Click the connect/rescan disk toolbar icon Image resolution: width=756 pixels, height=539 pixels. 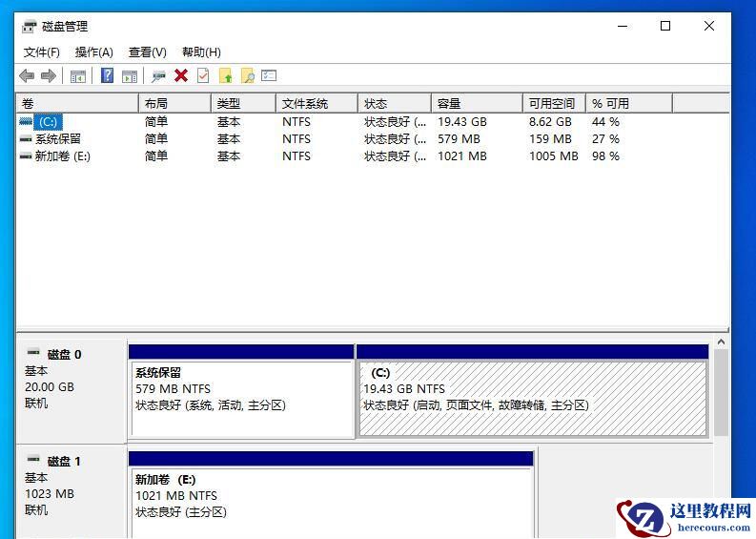(158, 75)
